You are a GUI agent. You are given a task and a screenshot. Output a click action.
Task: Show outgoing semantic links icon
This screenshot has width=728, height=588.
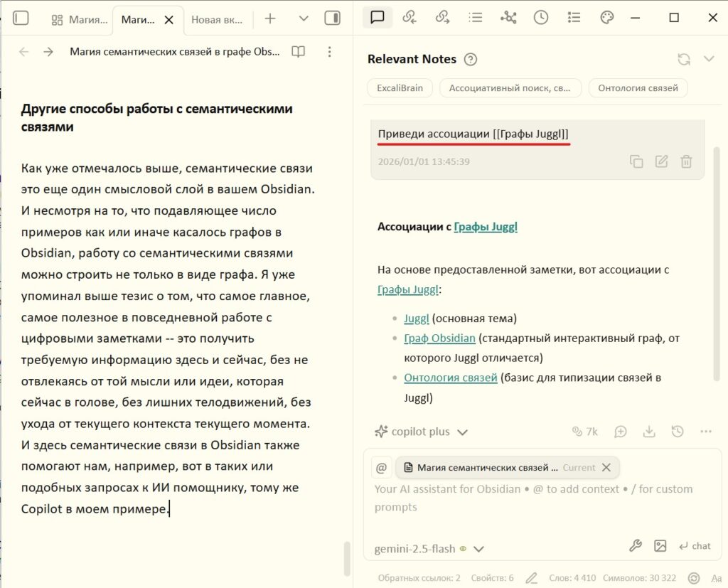click(442, 18)
